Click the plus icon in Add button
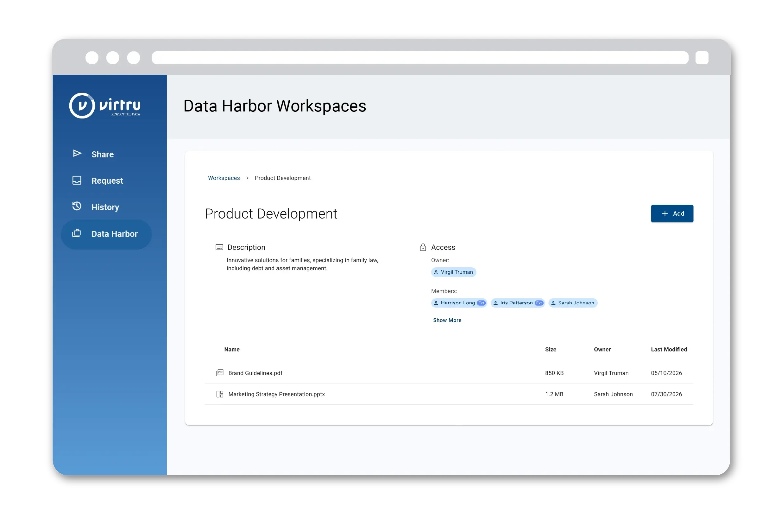 [x=665, y=214]
